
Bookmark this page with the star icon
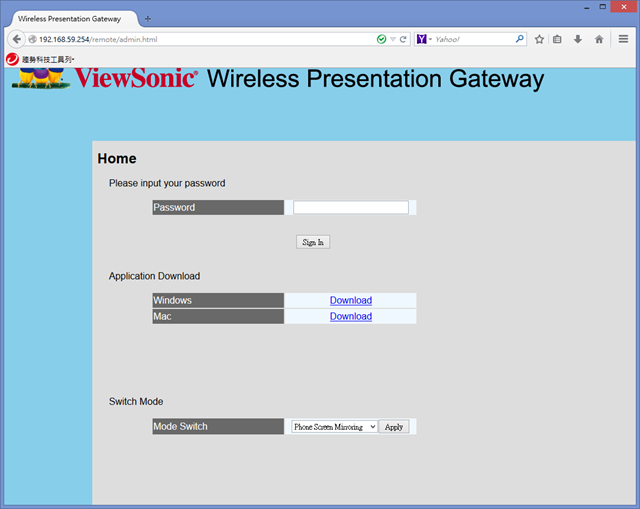[539, 39]
